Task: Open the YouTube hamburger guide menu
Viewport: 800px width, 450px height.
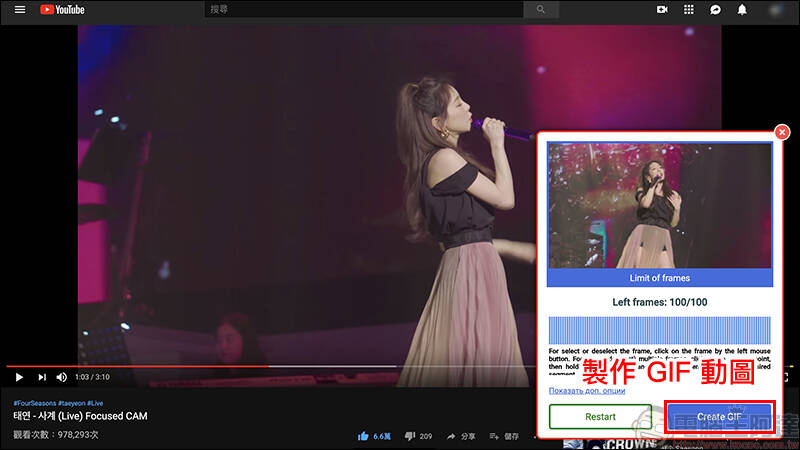Action: pos(20,9)
